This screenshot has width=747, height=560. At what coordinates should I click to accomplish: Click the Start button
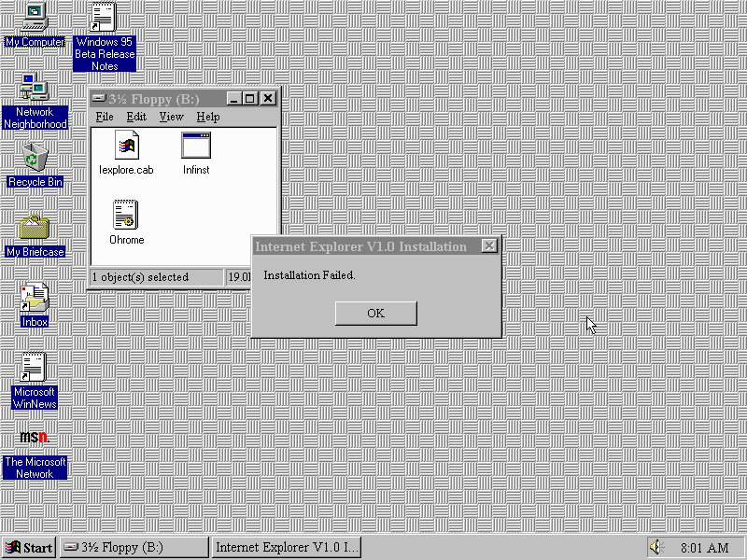point(29,547)
